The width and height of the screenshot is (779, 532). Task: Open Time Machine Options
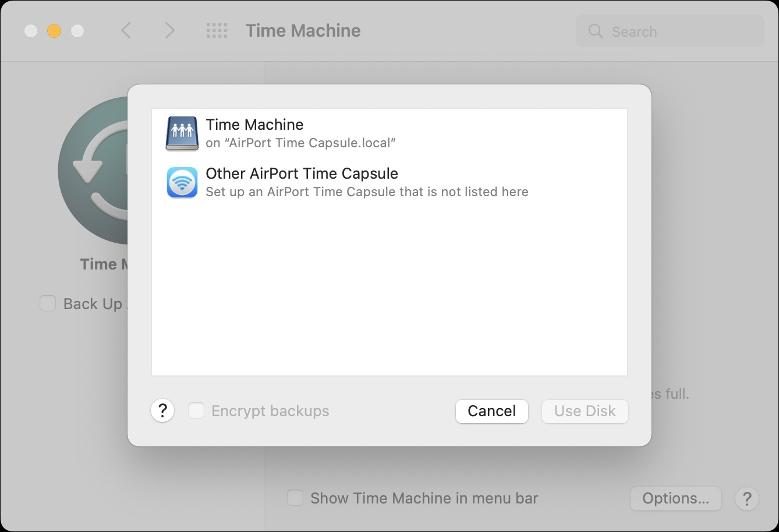(x=675, y=498)
